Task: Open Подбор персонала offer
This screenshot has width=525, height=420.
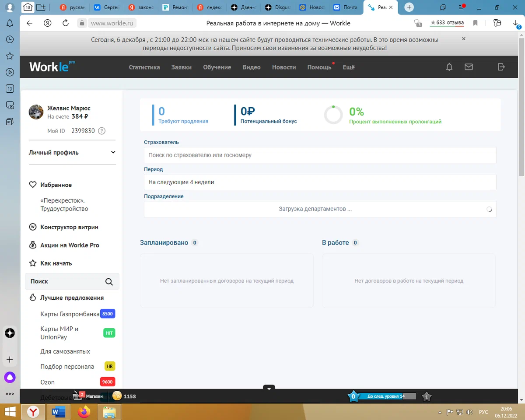Action: [x=67, y=367]
